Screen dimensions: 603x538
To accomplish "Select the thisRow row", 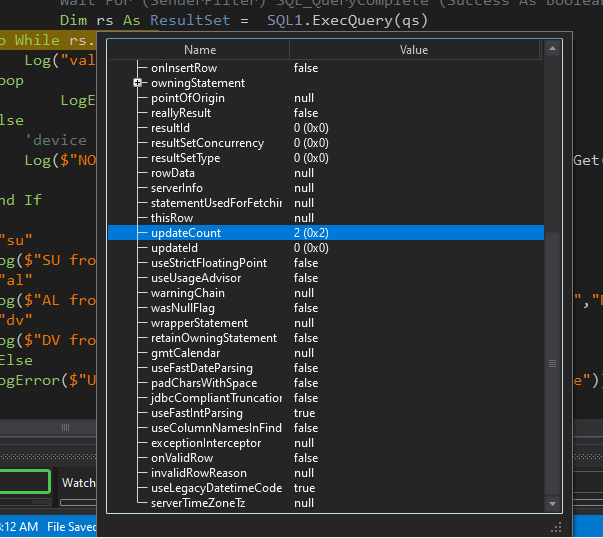I will (x=326, y=218).
